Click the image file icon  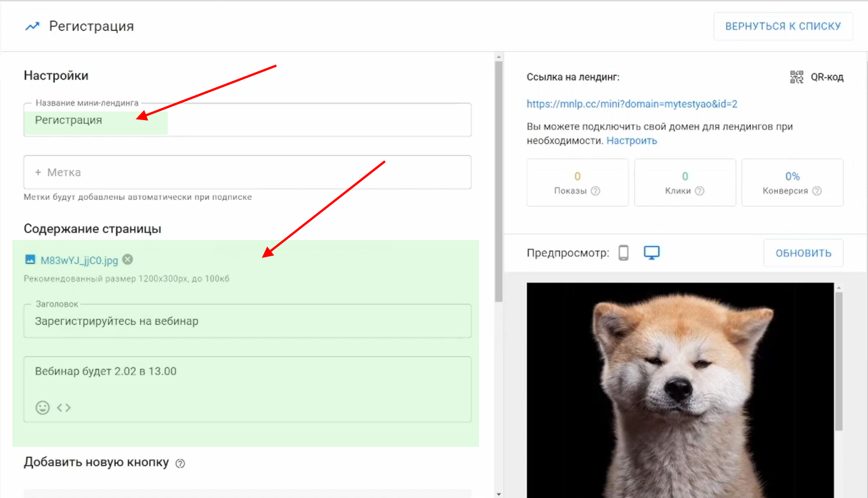tap(30, 260)
